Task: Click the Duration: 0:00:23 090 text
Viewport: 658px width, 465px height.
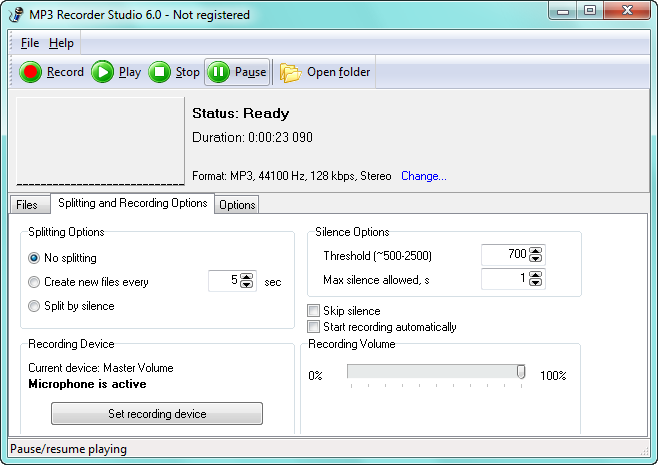Action: point(253,137)
